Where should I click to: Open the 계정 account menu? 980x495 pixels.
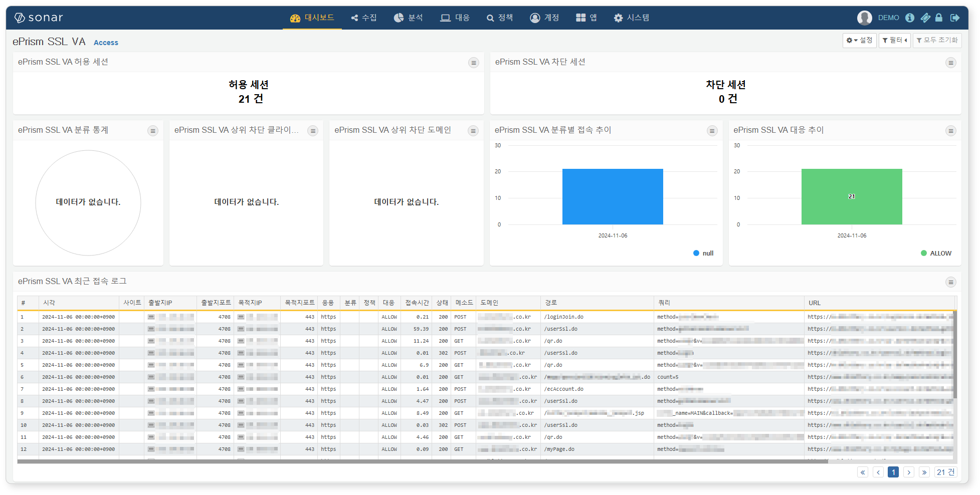click(544, 18)
